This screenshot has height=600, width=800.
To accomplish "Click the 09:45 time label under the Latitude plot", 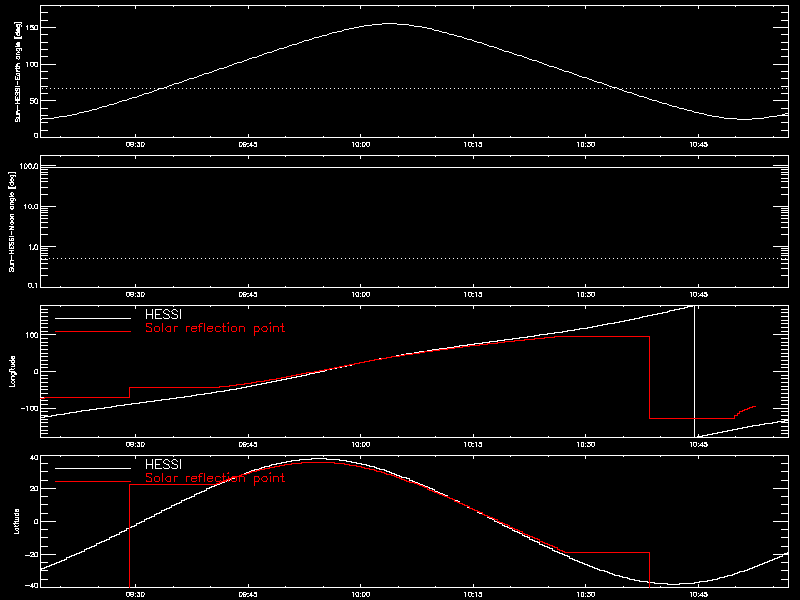I will tap(248, 595).
